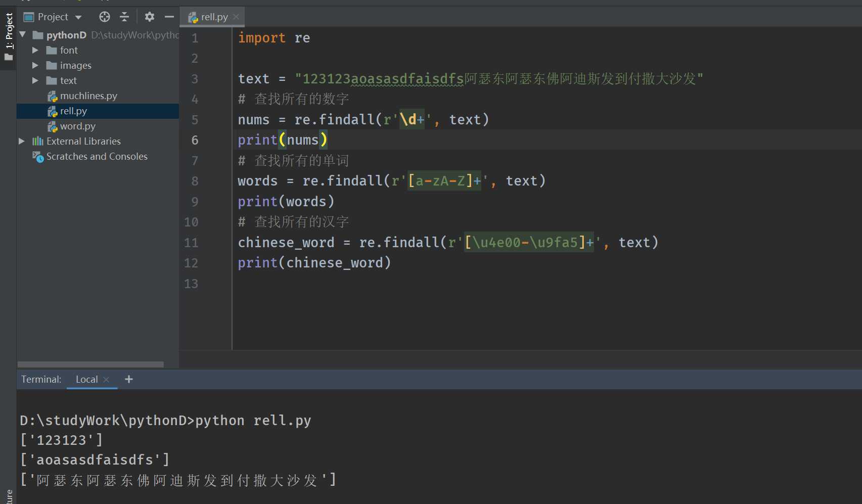Click the Python icon on rell.py tab
862x504 pixels.
[193, 18]
